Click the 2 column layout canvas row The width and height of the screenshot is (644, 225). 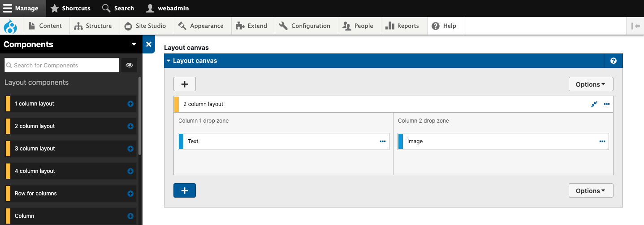[393, 104]
